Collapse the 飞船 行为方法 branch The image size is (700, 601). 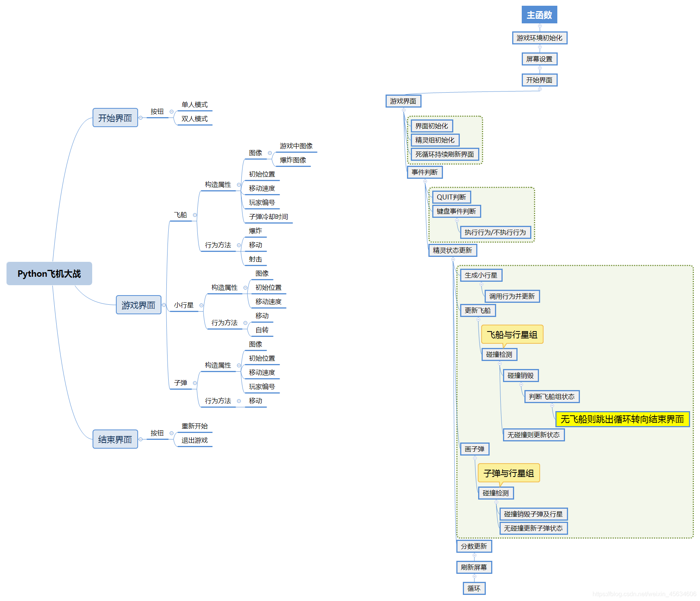[x=239, y=245]
